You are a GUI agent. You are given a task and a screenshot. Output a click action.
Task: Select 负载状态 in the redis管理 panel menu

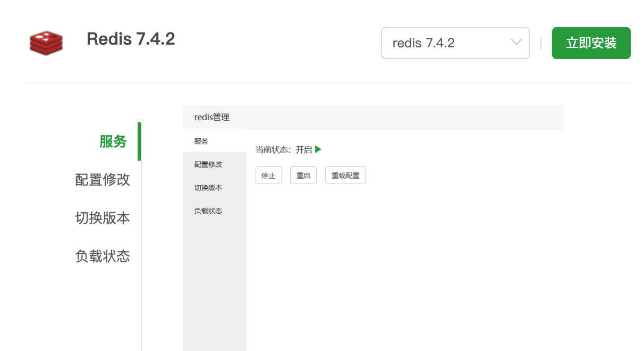[x=215, y=211]
